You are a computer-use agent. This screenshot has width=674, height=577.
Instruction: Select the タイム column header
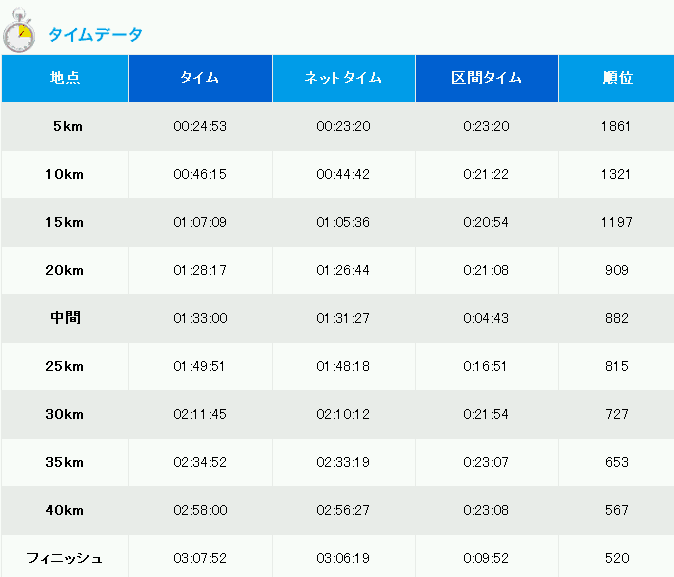coord(200,78)
